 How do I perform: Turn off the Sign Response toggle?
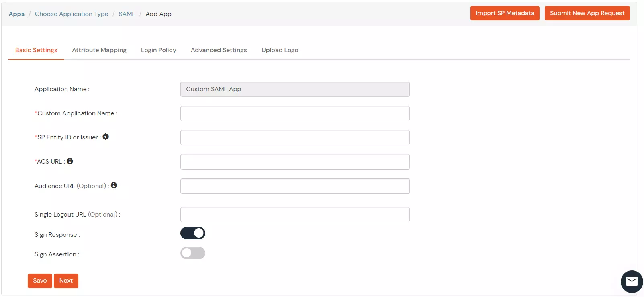click(193, 233)
